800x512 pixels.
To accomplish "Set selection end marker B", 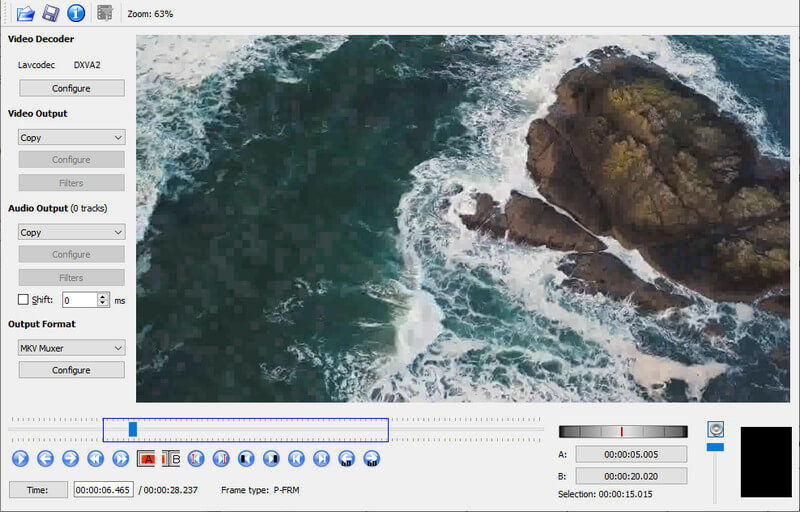I will (171, 459).
